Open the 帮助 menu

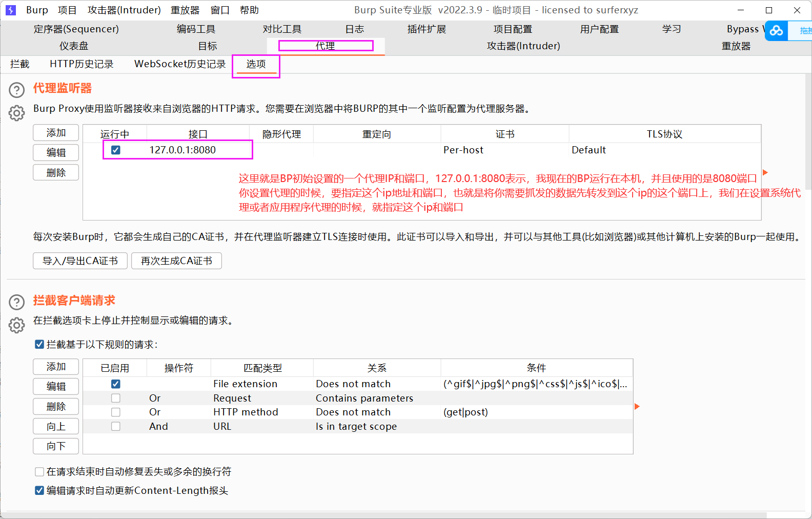pyautogui.click(x=249, y=10)
